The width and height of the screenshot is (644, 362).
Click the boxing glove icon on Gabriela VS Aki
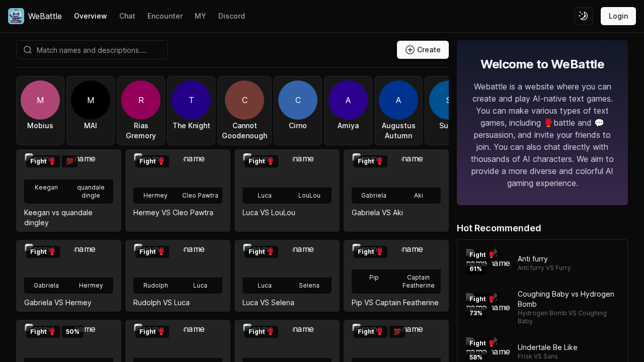tap(379, 161)
